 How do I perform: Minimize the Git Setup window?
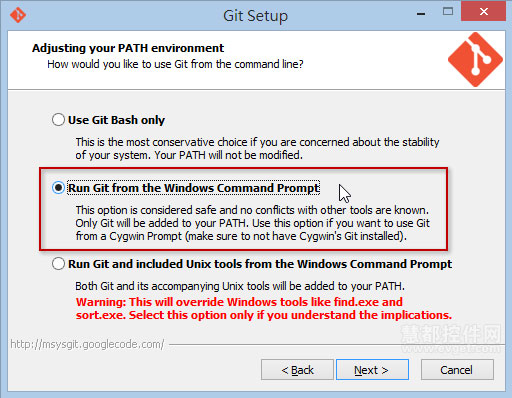pos(421,13)
